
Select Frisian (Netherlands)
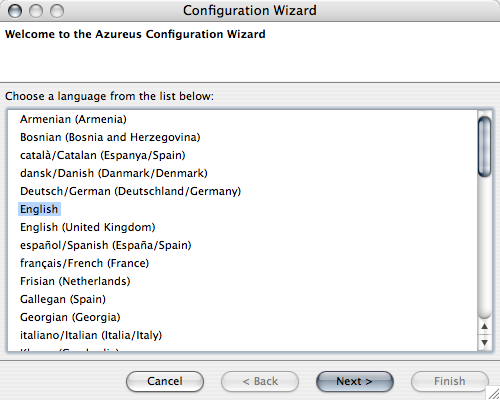pos(75,281)
